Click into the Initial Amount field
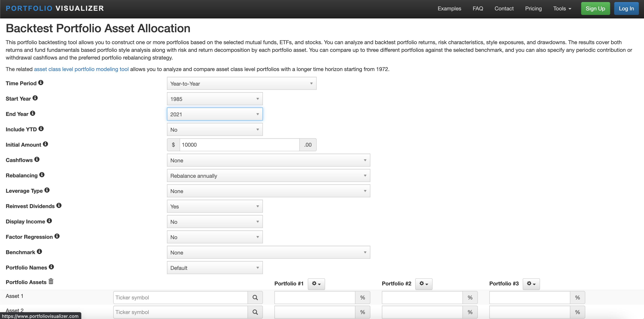Image resolution: width=644 pixels, height=319 pixels. point(239,145)
